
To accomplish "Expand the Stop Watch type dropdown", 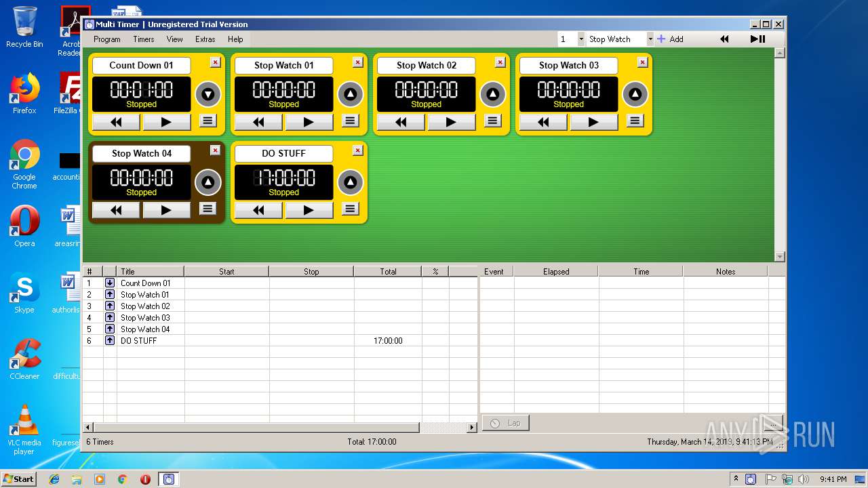I will tap(650, 39).
